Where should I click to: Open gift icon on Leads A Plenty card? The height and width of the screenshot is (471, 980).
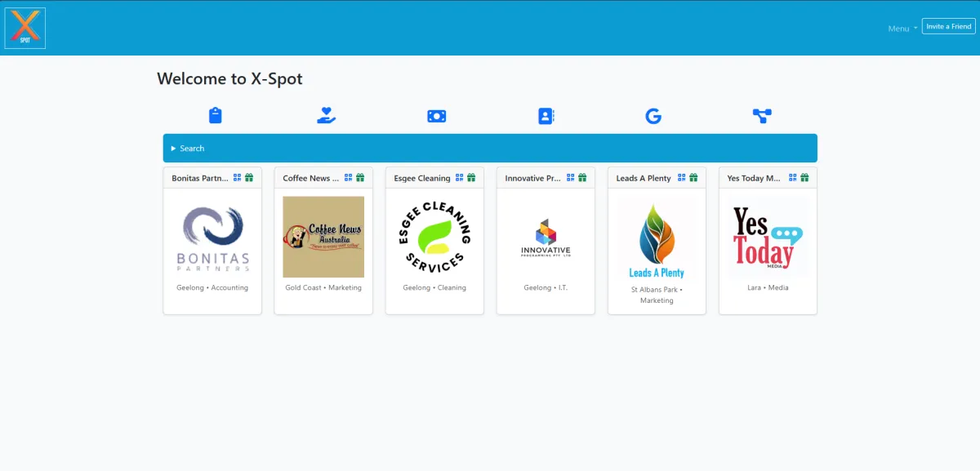693,178
